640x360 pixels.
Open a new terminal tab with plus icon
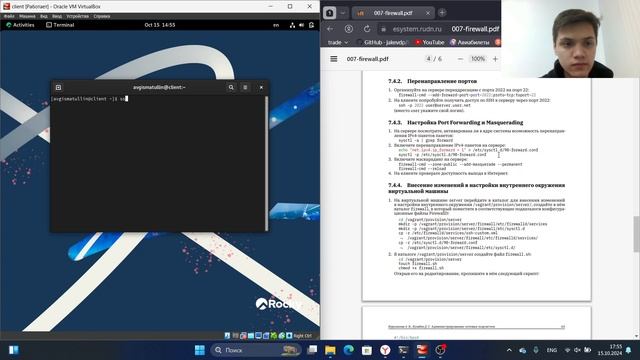58,87
